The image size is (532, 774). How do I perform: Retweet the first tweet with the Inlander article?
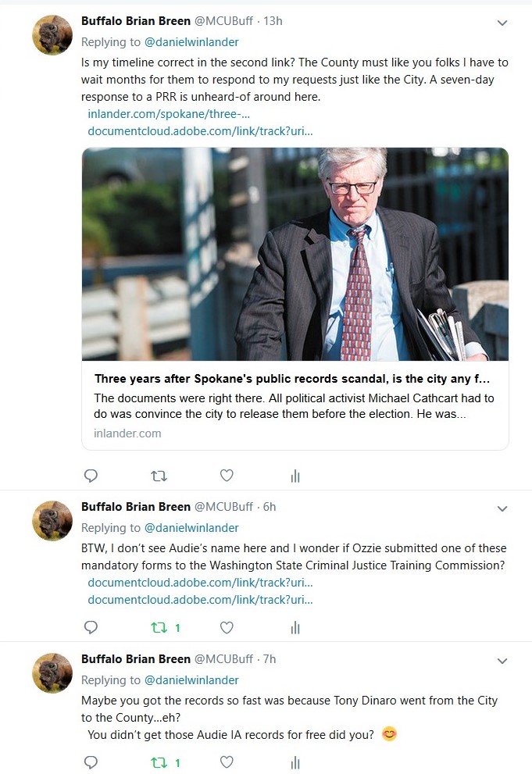(159, 476)
